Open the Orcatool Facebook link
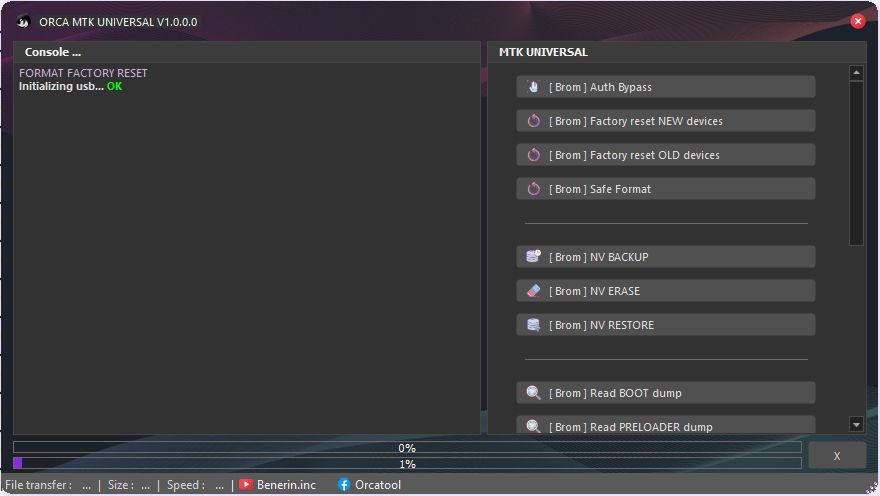Screen dimensions: 880x496 [x=377, y=485]
